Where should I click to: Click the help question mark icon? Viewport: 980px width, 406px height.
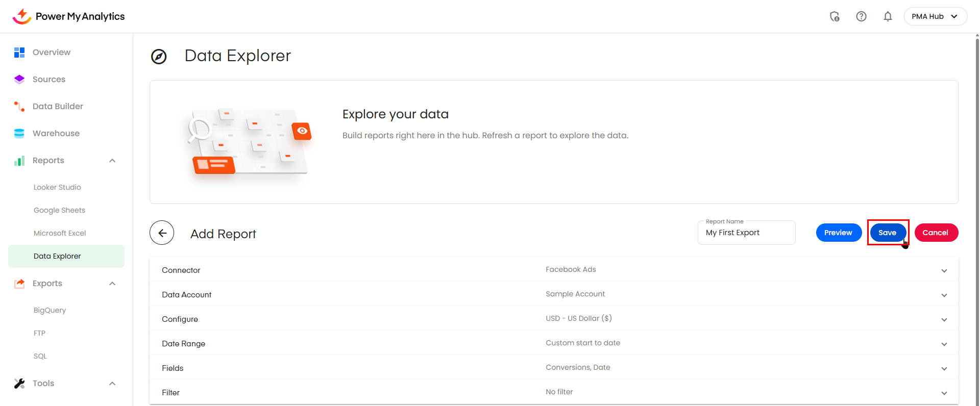(x=861, y=16)
